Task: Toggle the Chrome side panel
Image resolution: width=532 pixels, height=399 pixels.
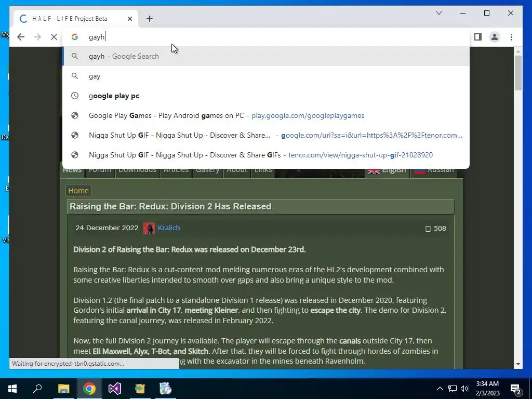Action: pos(478,37)
